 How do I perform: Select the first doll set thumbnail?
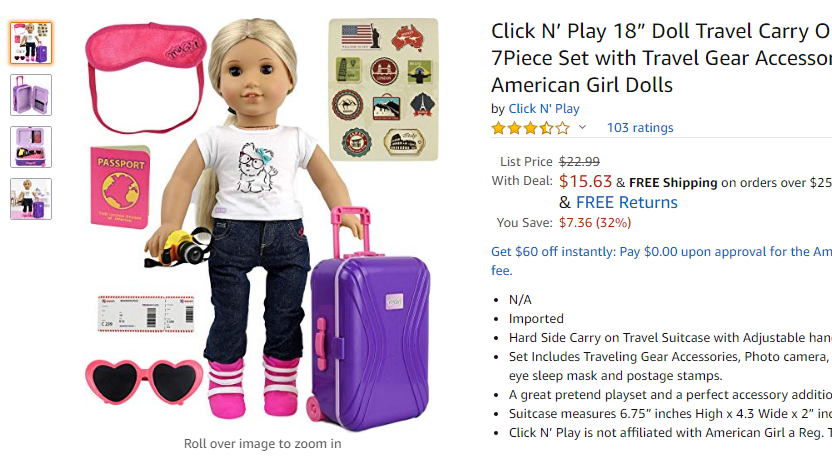coord(31,43)
